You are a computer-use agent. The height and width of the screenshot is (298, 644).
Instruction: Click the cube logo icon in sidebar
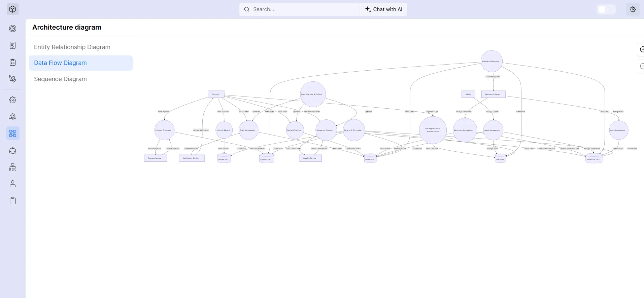(x=12, y=9)
